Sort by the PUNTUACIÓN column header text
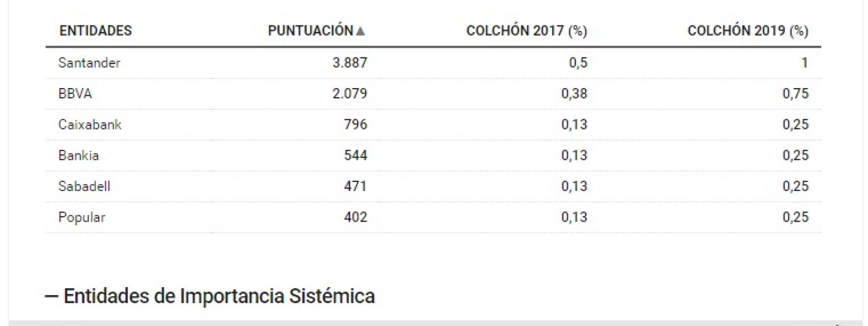The image size is (868, 326). pos(310,31)
